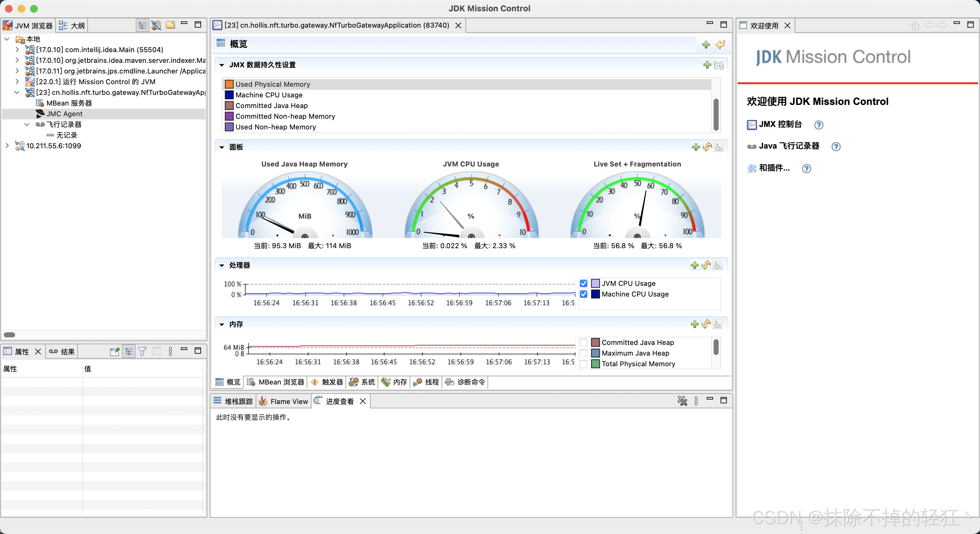Click the orange Used Physical Memory swatch
Screen dimensions: 980x534
coord(229,84)
